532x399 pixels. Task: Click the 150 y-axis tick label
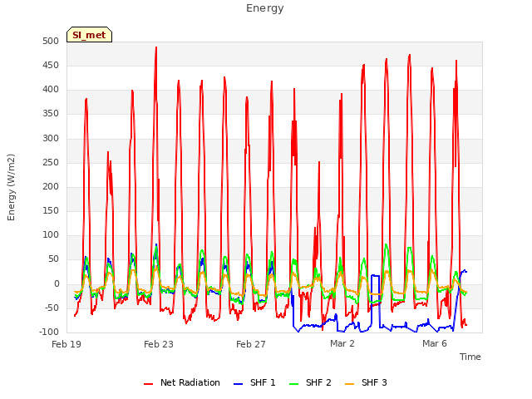tap(51, 210)
